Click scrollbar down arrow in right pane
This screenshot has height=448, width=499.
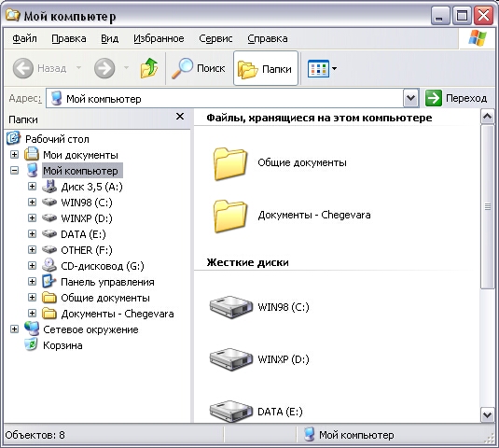(487, 415)
